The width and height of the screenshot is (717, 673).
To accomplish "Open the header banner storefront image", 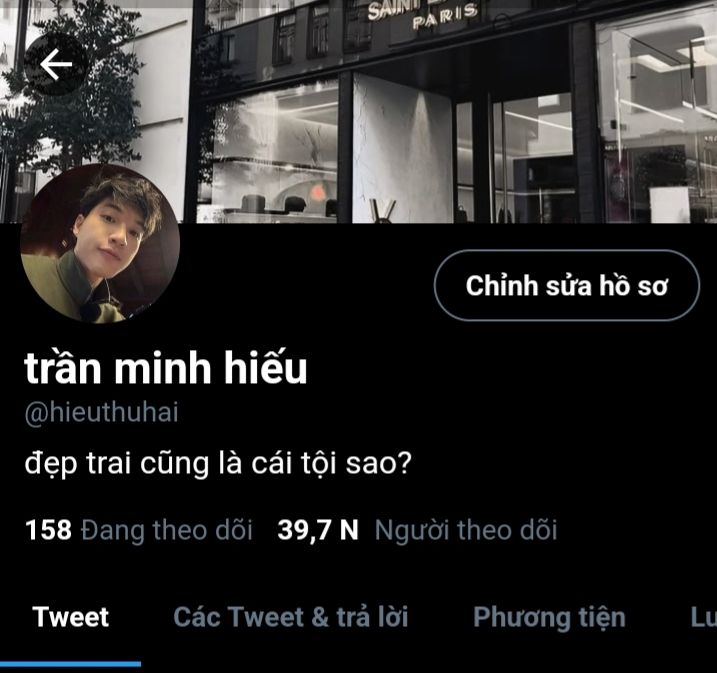I will 358,112.
